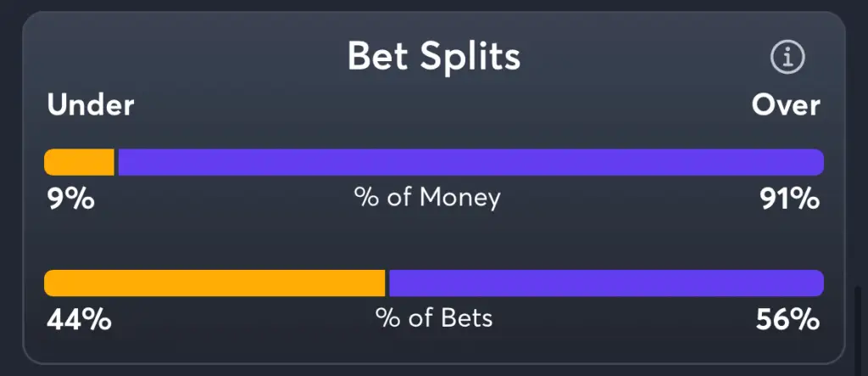
Task: Click the 91% money value
Action: click(x=790, y=199)
